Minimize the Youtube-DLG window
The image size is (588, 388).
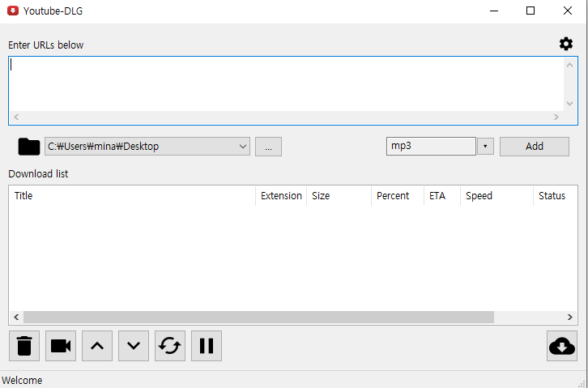pos(494,11)
